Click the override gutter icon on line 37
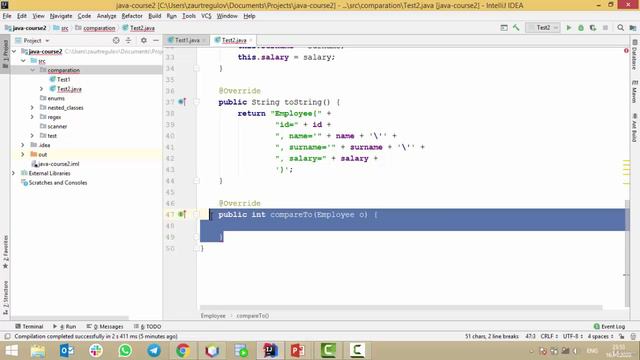Viewport: 640px width, 360px height. tap(182, 102)
